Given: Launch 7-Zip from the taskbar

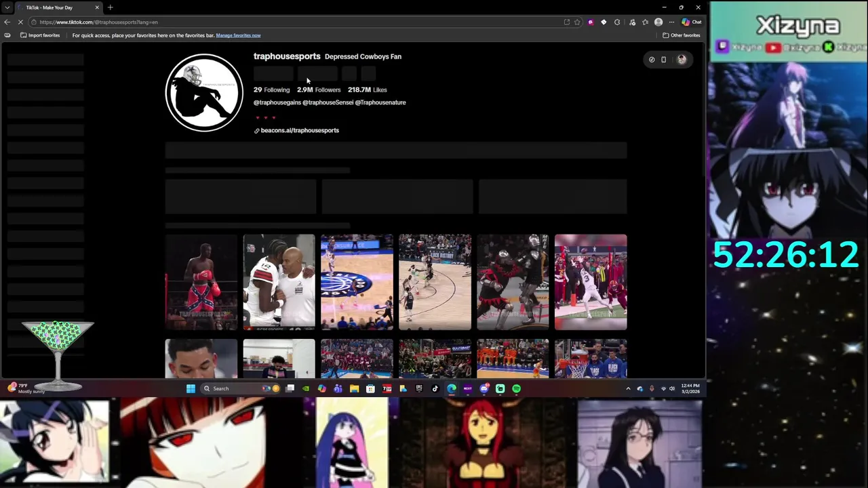Looking at the screenshot, I should point(387,388).
